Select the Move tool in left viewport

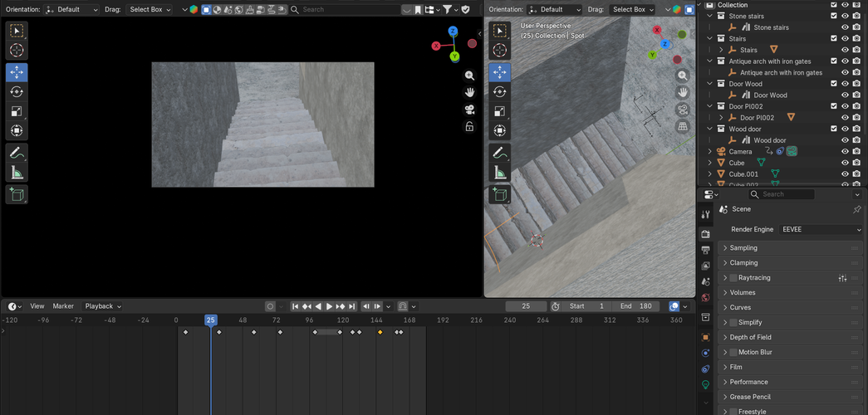(17, 72)
